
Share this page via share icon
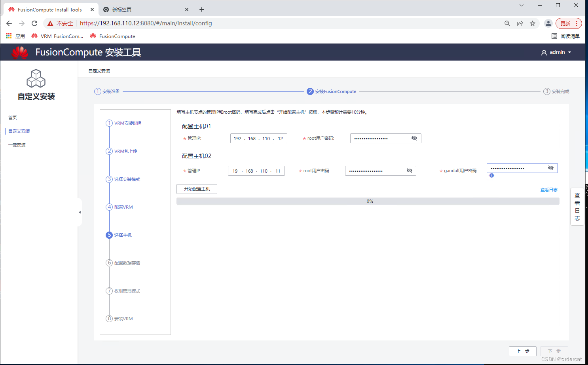point(520,23)
